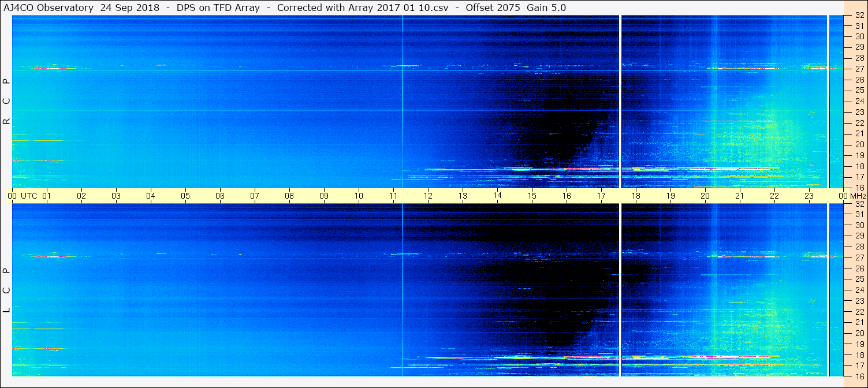868x388 pixels.
Task: Click the 27 frequency label of the RCP panel
Action: (859, 69)
